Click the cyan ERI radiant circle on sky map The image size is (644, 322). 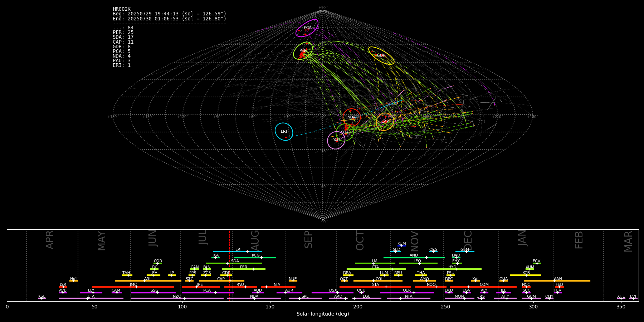pos(284,132)
